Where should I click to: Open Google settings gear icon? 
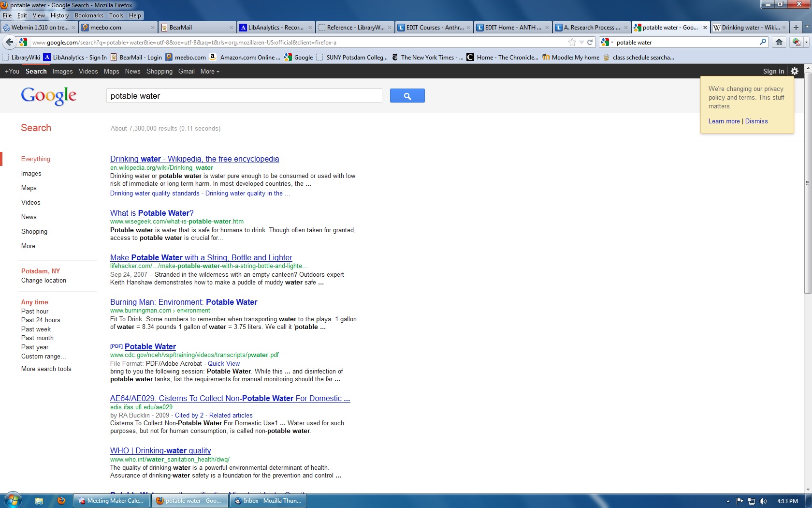(795, 71)
